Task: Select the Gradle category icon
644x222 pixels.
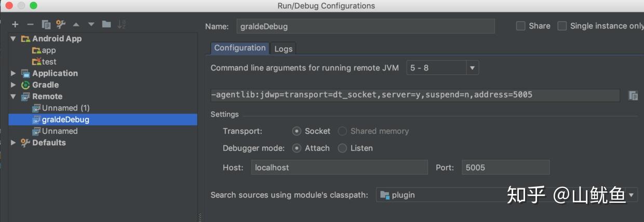Action: pyautogui.click(x=25, y=85)
